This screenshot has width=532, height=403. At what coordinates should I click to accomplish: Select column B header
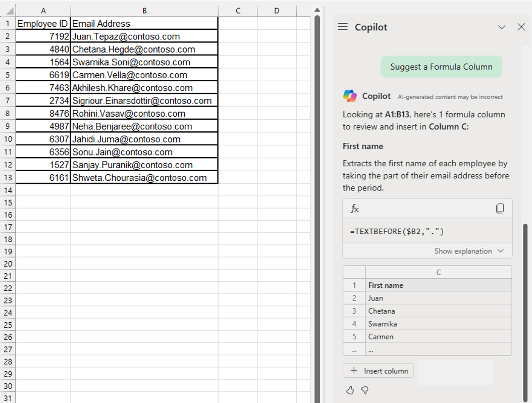pos(144,11)
